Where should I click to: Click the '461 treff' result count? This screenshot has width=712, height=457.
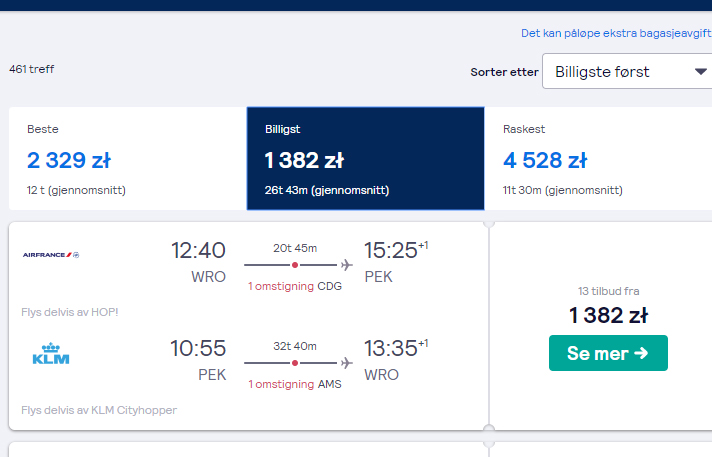pos(31,69)
